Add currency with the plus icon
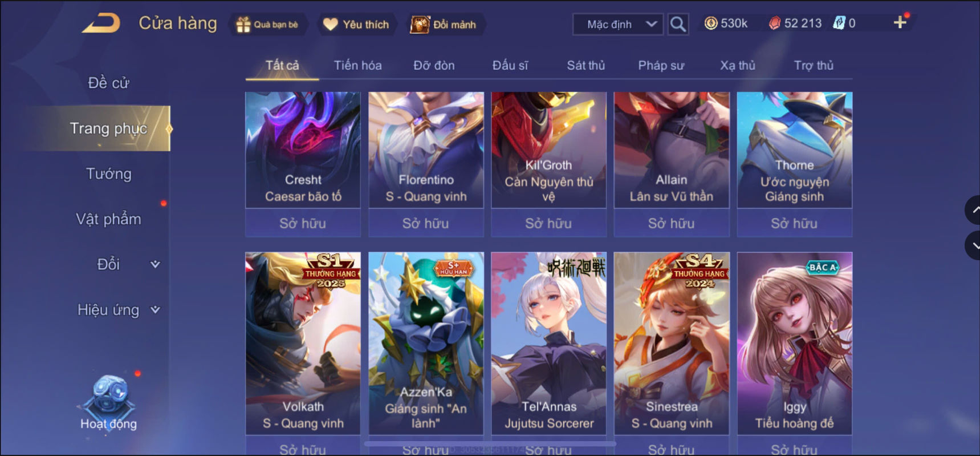This screenshot has height=456, width=980. [x=900, y=22]
